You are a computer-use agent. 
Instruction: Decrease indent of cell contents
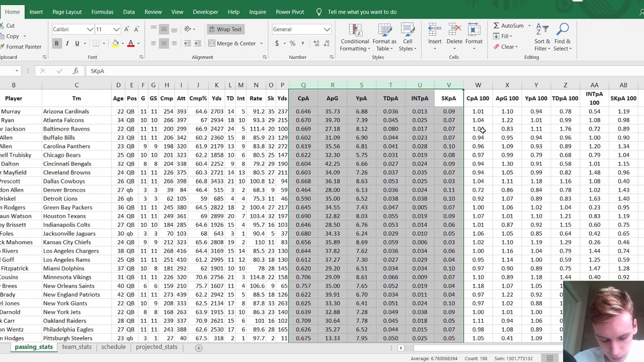[188, 44]
